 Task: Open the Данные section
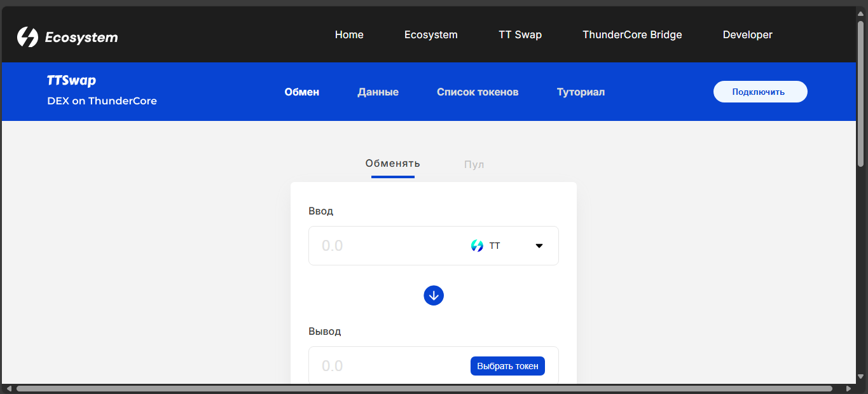pyautogui.click(x=378, y=92)
